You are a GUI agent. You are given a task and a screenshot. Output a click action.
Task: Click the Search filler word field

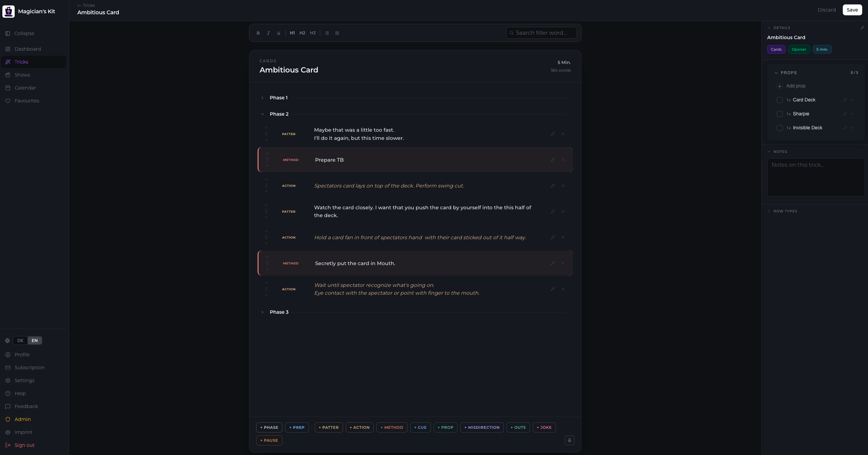pos(541,33)
